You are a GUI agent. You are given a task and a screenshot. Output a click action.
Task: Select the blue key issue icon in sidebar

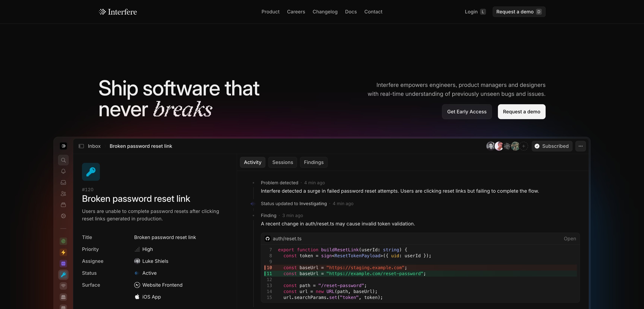pos(64,275)
